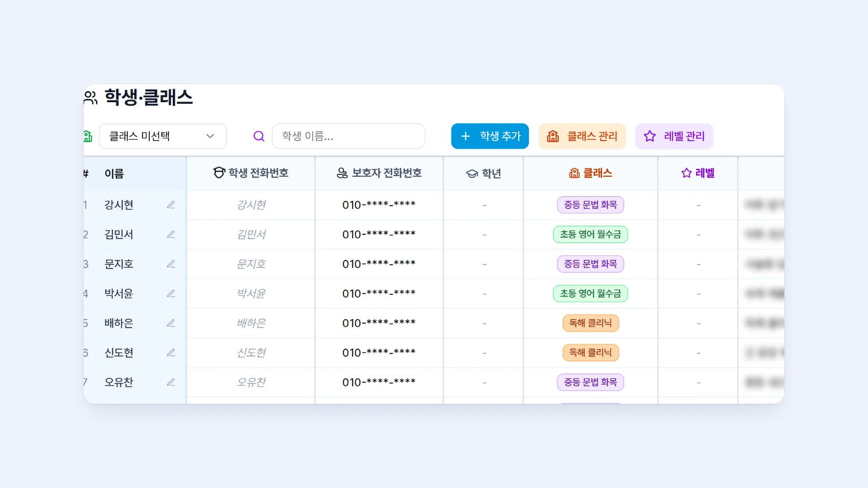
Task: Open the 클래스 미선택 dropdown
Action: [x=163, y=136]
